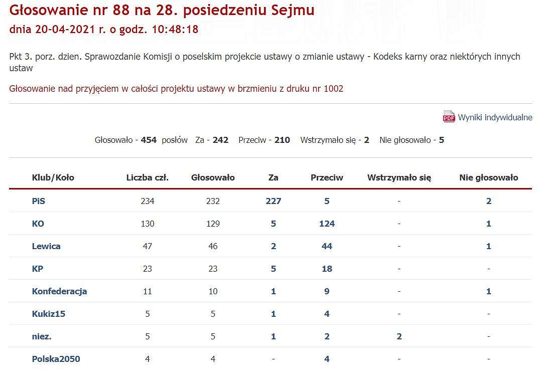The width and height of the screenshot is (549, 392).
Task: Open the PiS club link
Action: tap(39, 201)
